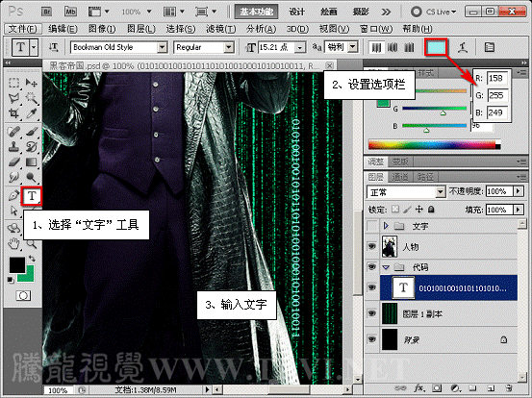532x398 pixels.
Task: Select the History Brush tool
Action: pyautogui.click(x=31, y=147)
